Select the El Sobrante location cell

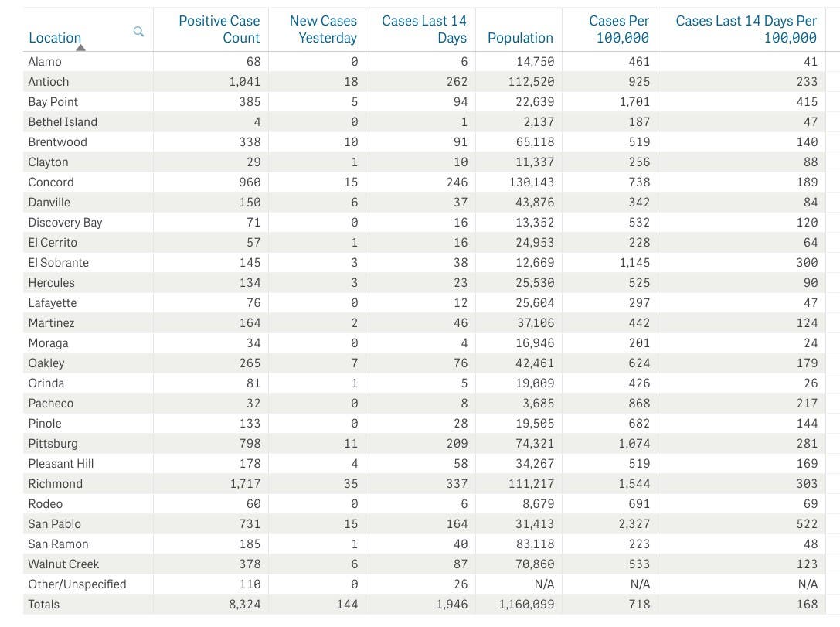[58, 263]
